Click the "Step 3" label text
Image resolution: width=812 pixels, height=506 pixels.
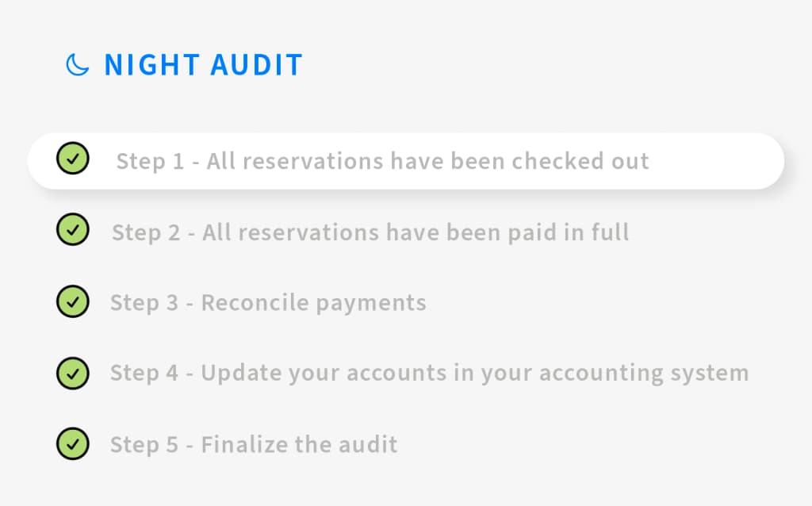click(x=144, y=303)
